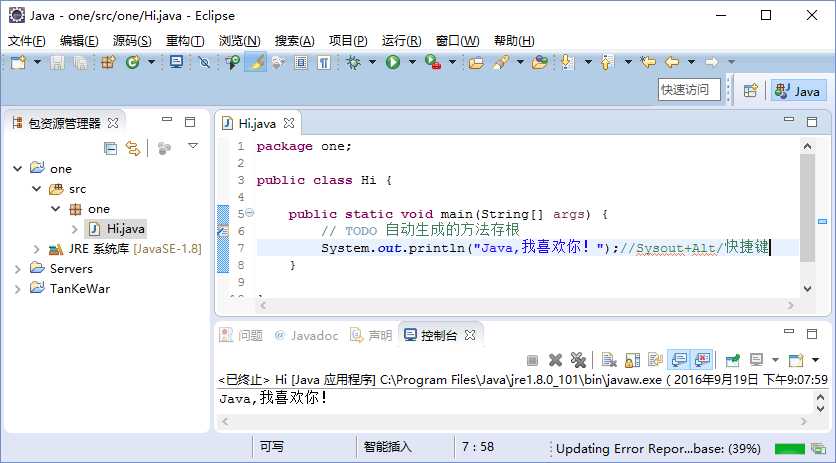836x463 pixels.
Task: Open the progress view icon in status bar
Action: (818, 449)
